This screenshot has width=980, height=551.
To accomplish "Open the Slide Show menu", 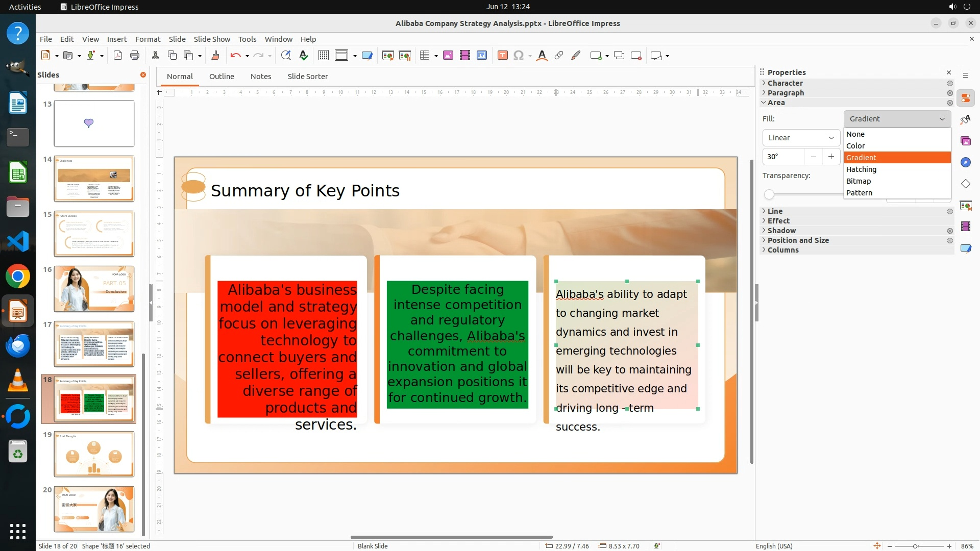I will pyautogui.click(x=212, y=39).
